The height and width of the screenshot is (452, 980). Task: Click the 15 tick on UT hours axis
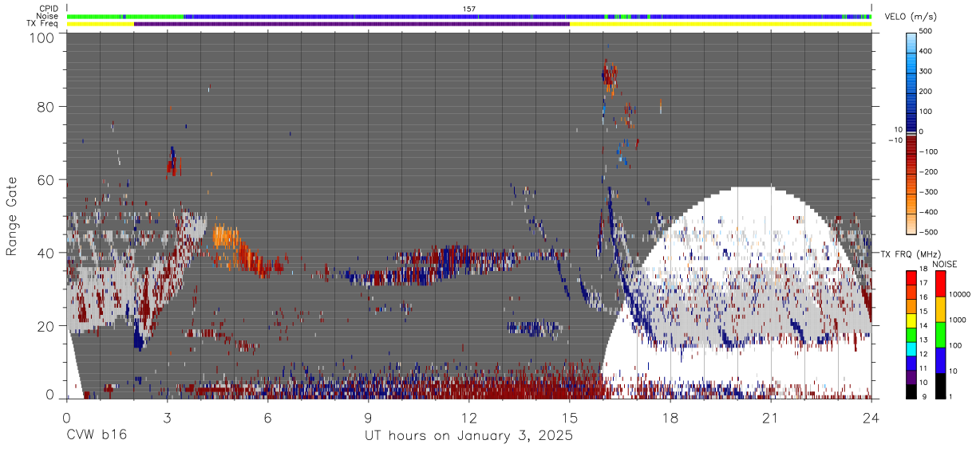(570, 417)
